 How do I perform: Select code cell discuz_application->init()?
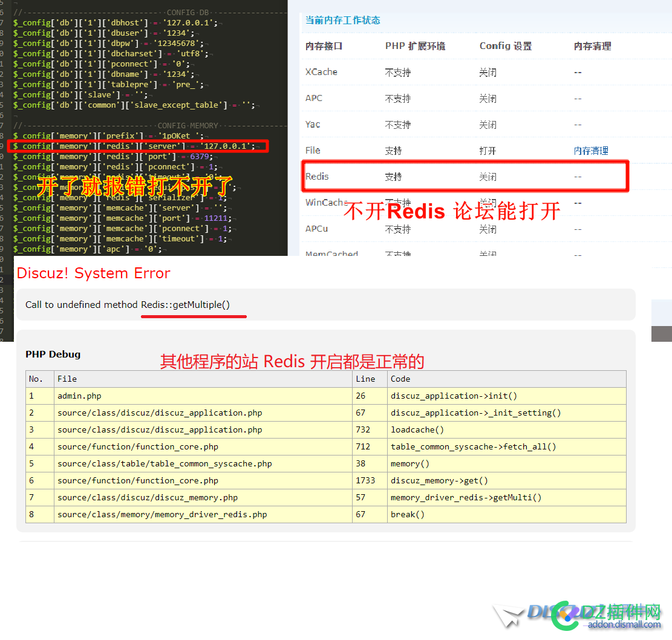click(x=454, y=396)
